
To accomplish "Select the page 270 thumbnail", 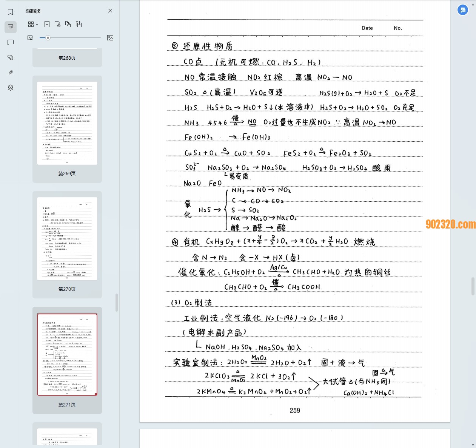I will click(x=67, y=239).
